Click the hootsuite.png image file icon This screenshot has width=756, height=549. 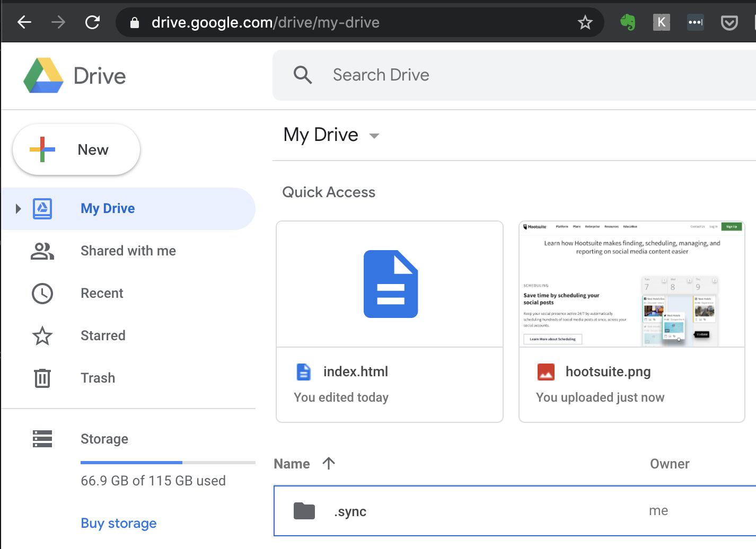pyautogui.click(x=546, y=372)
